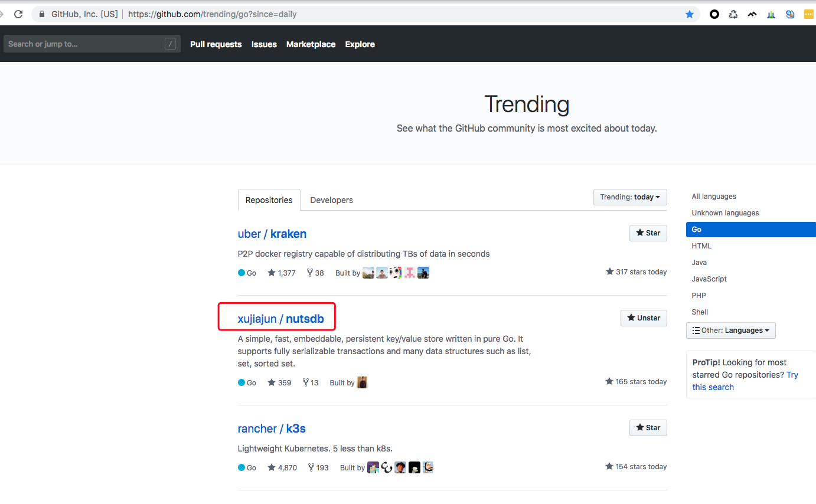816x504 pixels.
Task: Click the padlock site security icon
Action: (41, 14)
